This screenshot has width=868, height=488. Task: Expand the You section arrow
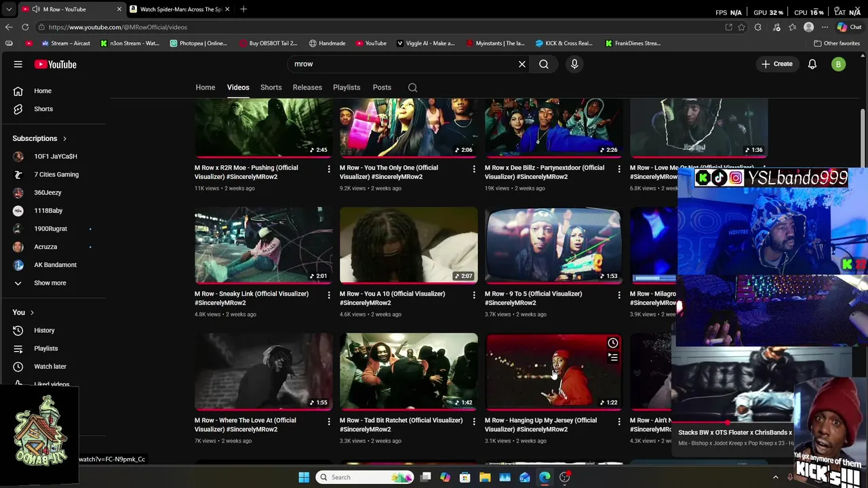click(x=32, y=312)
